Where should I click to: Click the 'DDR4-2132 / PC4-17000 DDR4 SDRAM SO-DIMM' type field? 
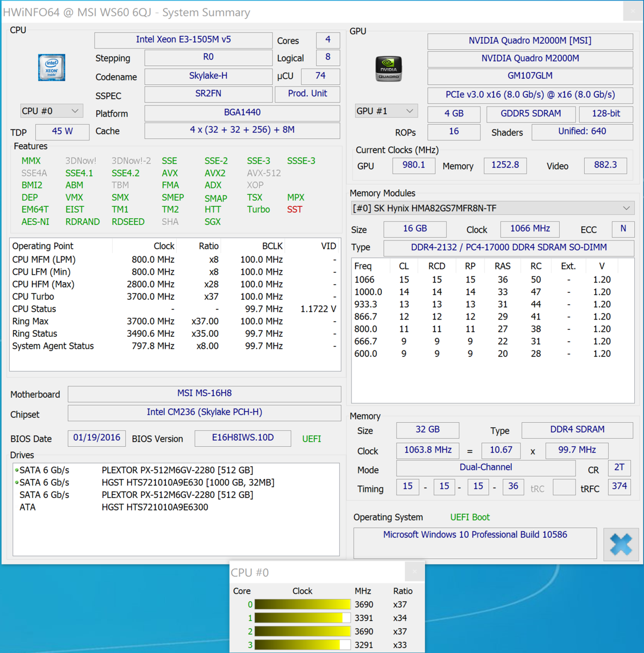509,248
